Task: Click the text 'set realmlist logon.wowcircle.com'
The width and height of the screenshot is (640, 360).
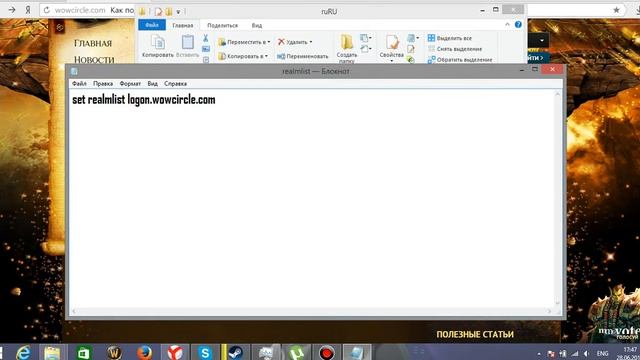Action: 144,100
